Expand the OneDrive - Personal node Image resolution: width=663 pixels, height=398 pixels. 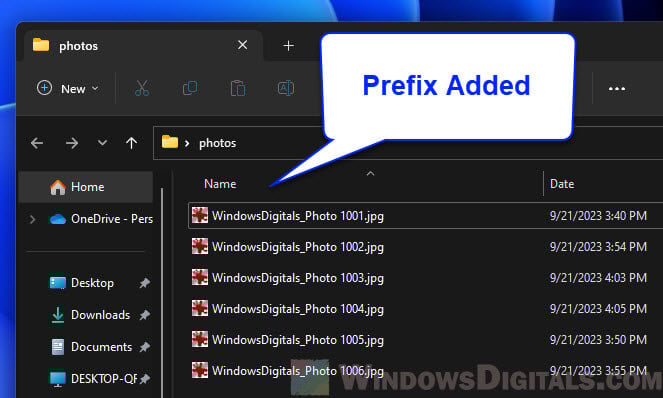33,219
